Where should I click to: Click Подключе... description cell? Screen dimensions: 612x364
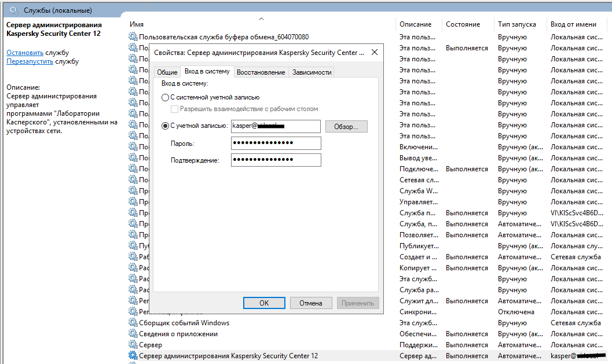(419, 169)
